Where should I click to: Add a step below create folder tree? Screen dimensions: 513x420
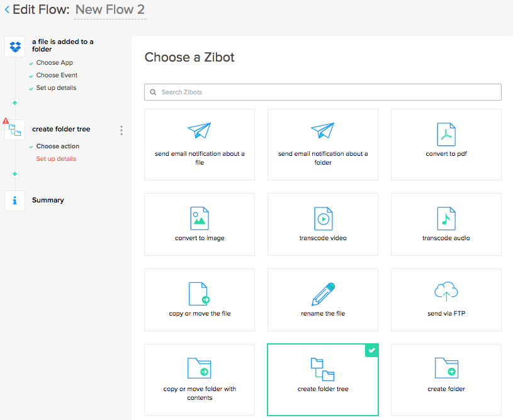[14, 174]
